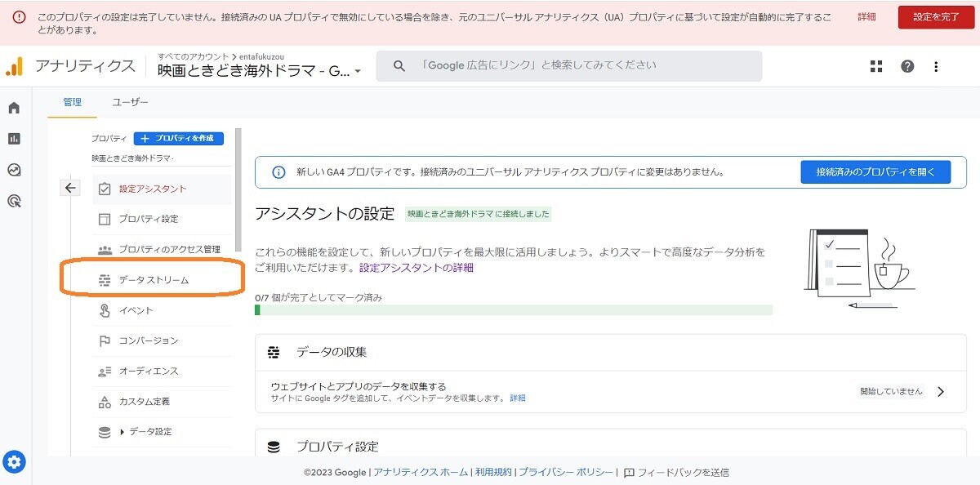Open the Google apps grid icon
980x485 pixels.
tap(875, 66)
